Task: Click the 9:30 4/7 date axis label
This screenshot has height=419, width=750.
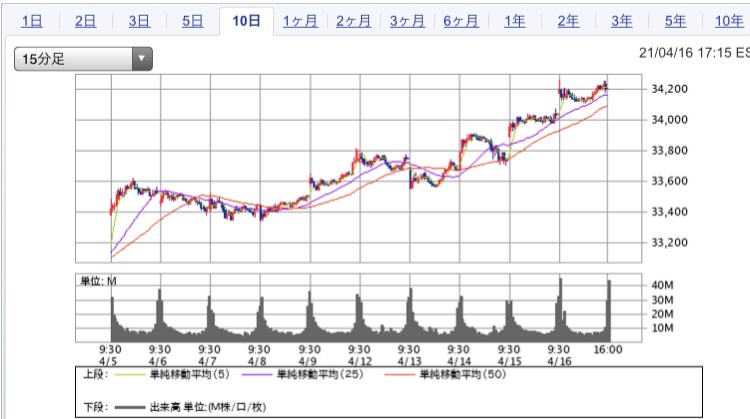Action: 209,355
